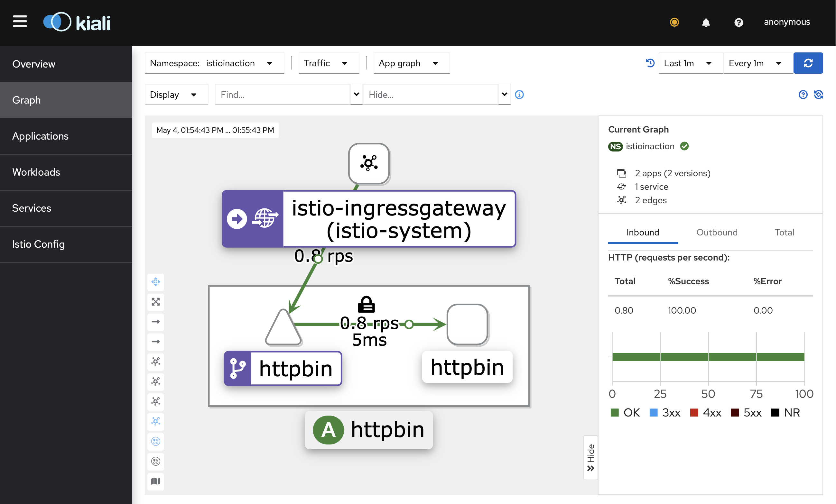Screen dimensions: 836x504
Task: Click the replay history clock icon
Action: [x=650, y=63]
